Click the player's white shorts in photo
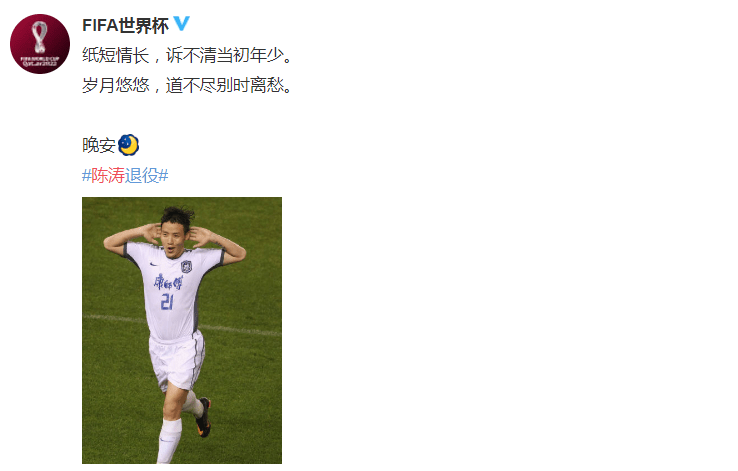 pyautogui.click(x=176, y=361)
